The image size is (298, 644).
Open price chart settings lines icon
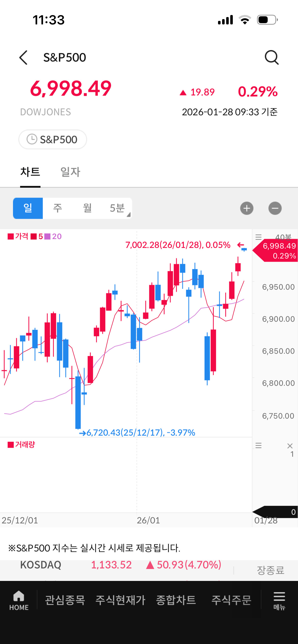pyautogui.click(x=259, y=237)
